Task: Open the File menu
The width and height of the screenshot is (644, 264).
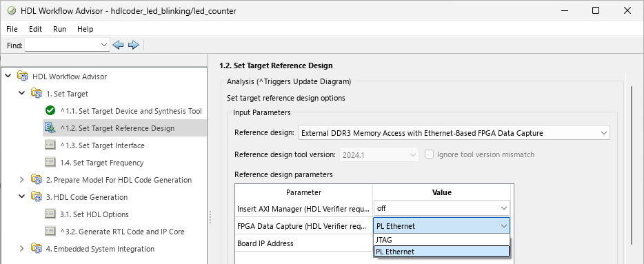Action: 12,29
